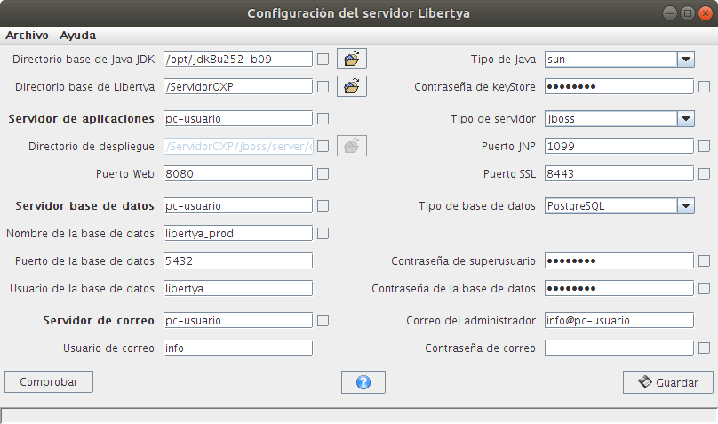Click the Correo del administrador field
This screenshot has width=718, height=424.
(x=619, y=321)
